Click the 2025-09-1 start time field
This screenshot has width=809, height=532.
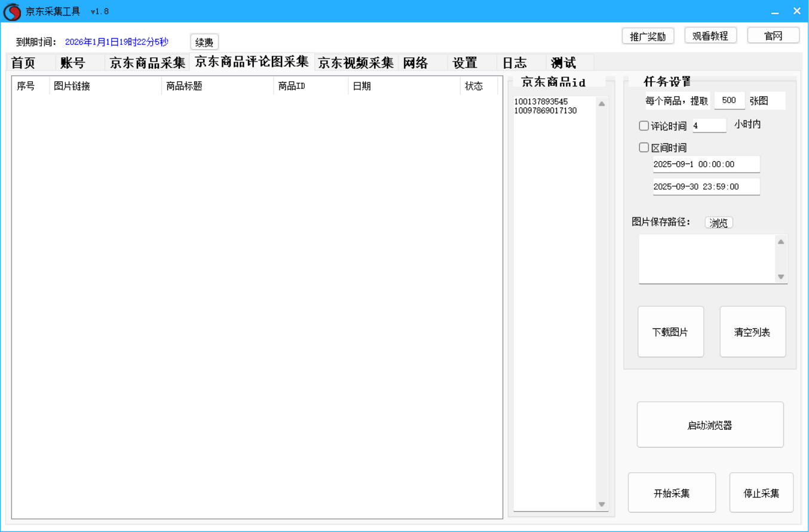(x=706, y=164)
